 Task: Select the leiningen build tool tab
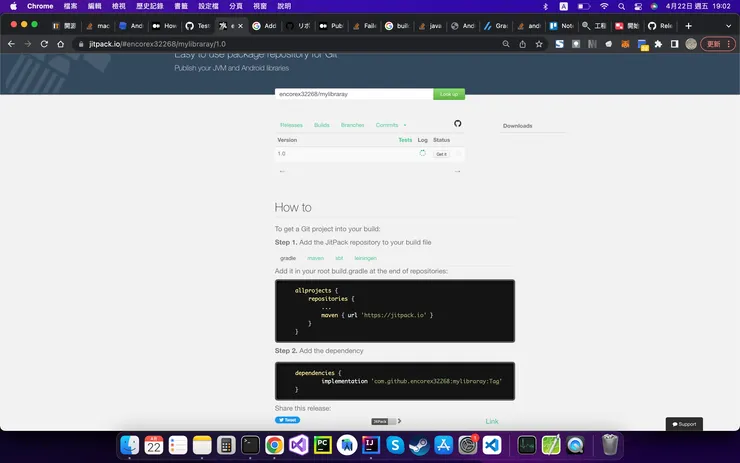366,258
